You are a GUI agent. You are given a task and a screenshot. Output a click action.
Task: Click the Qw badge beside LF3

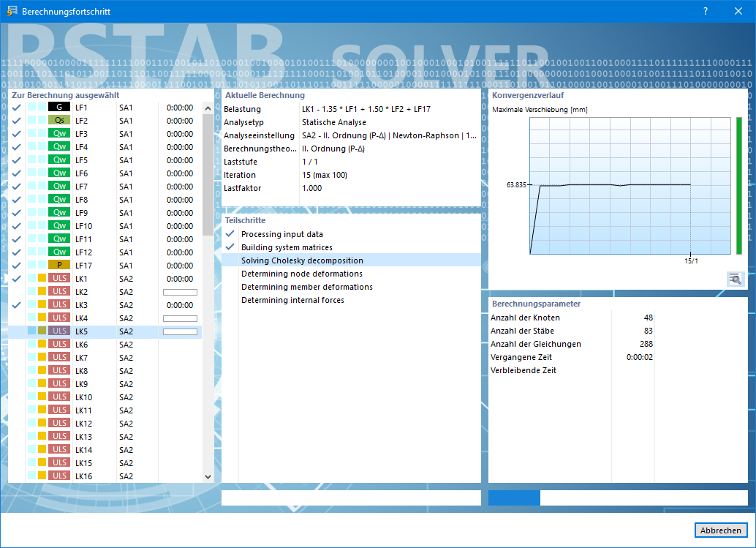click(60, 133)
